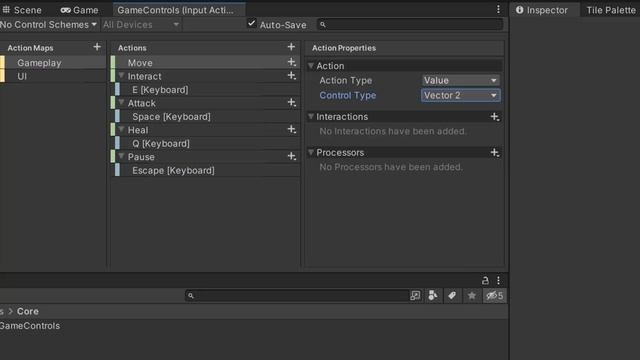Click the favorites star icon in Project toolbar
The width and height of the screenshot is (640, 360).
pos(471,296)
